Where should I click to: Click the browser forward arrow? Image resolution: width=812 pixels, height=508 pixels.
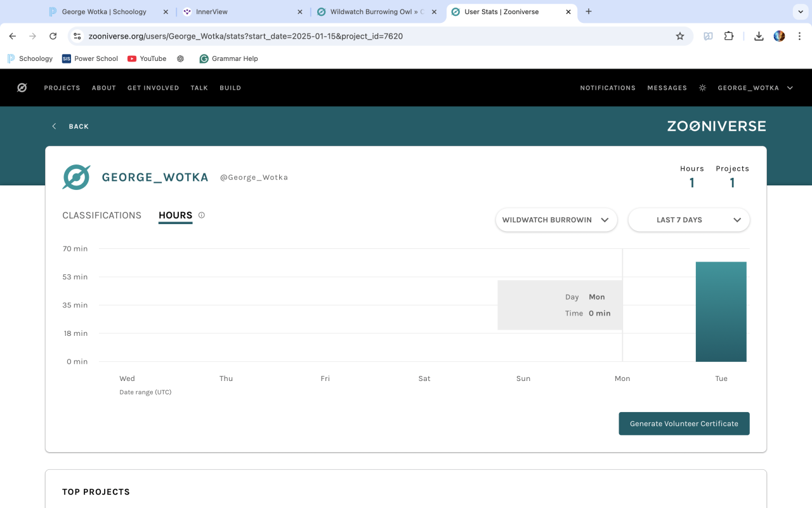click(x=33, y=36)
